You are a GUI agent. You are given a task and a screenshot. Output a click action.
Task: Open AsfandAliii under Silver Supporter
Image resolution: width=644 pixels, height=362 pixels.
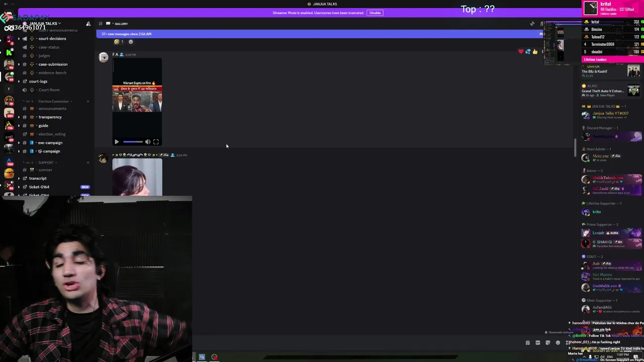click(610, 309)
